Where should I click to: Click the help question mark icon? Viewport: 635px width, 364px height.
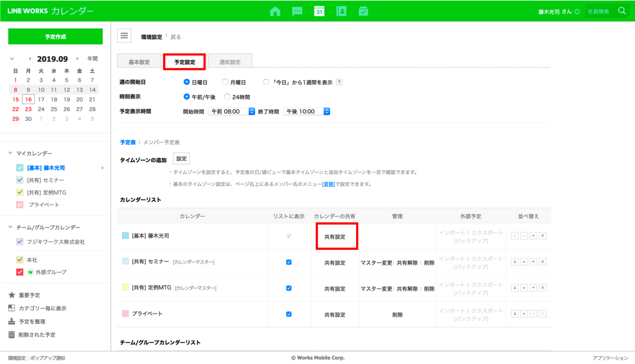click(339, 82)
